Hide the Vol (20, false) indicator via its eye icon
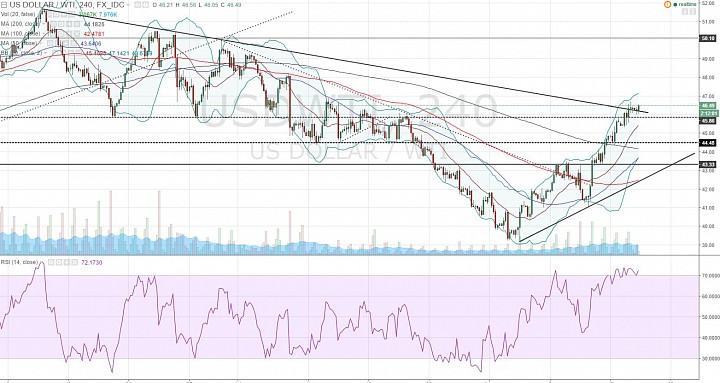 pos(50,15)
